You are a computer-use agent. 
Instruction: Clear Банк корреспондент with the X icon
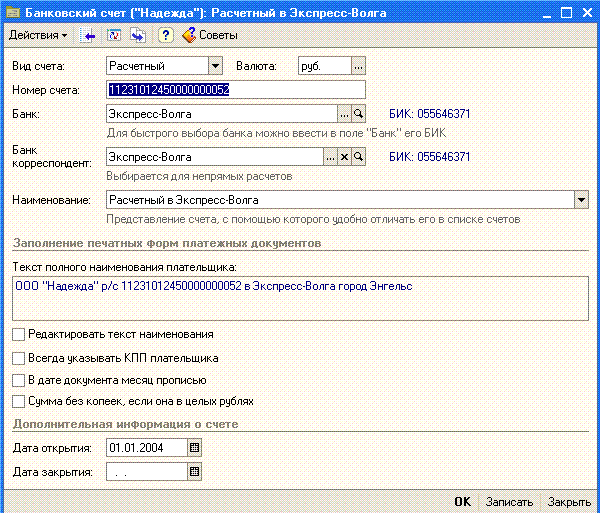344,157
